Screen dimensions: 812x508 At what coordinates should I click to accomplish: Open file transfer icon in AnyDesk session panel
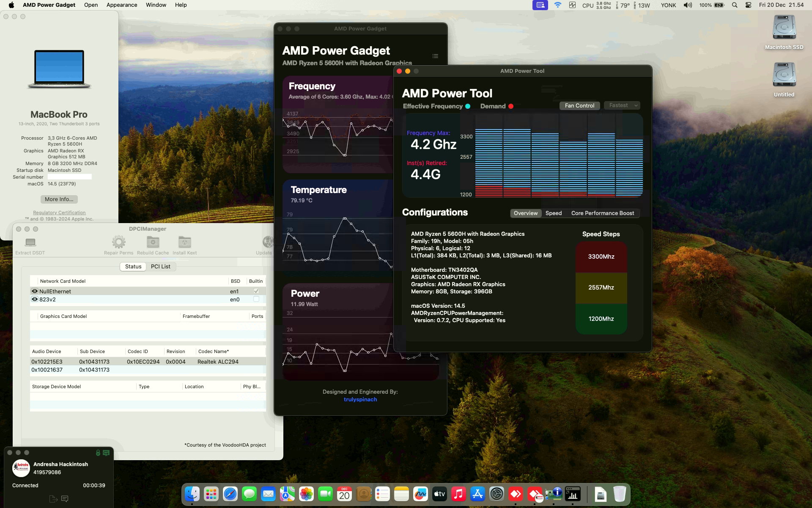point(53,499)
